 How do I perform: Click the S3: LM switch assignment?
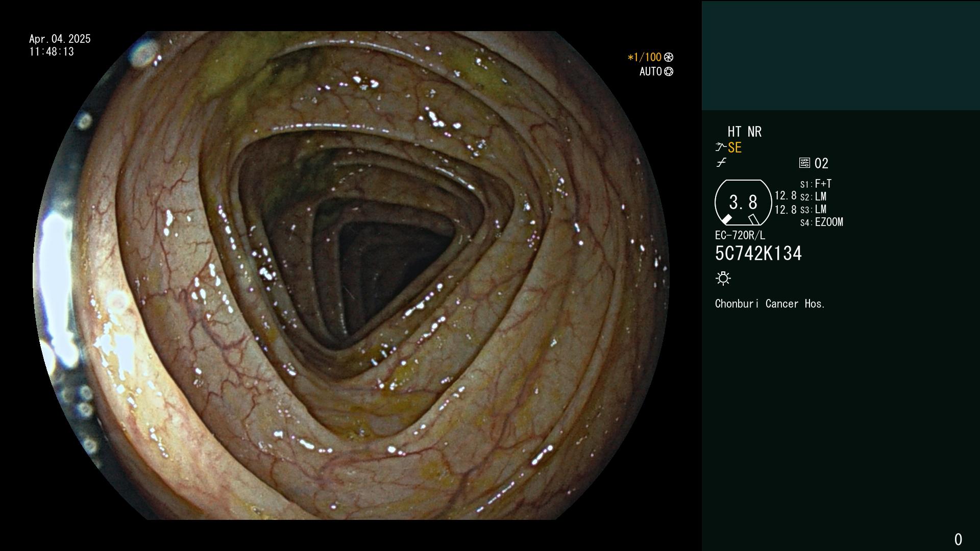click(x=813, y=209)
